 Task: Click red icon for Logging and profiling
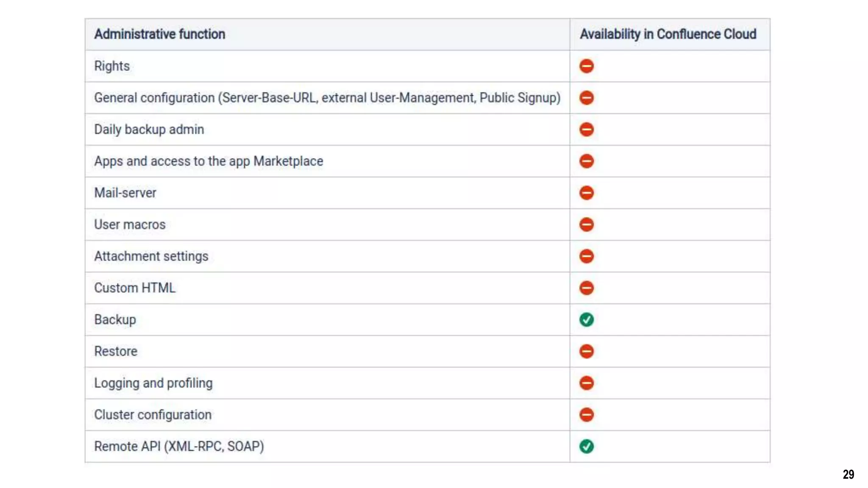[x=586, y=383]
